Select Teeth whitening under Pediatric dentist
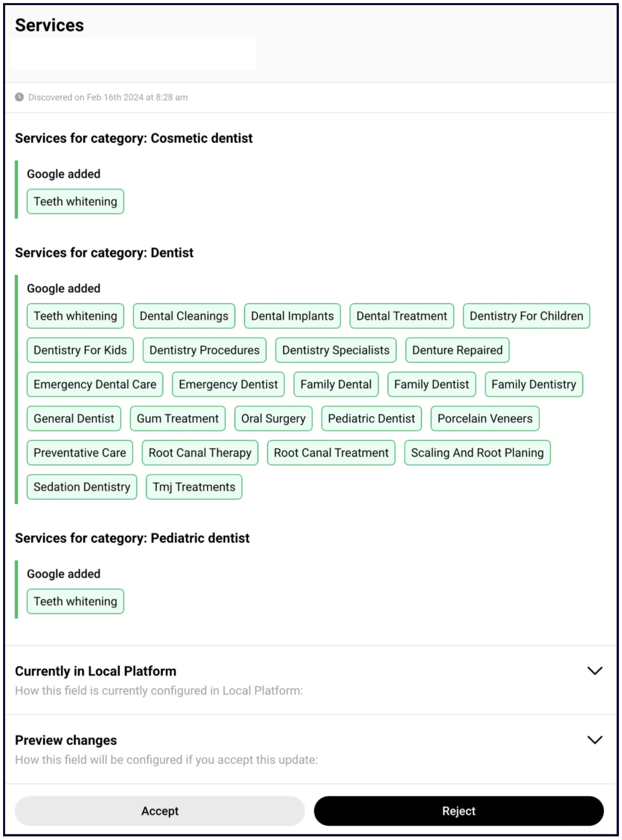 (76, 601)
